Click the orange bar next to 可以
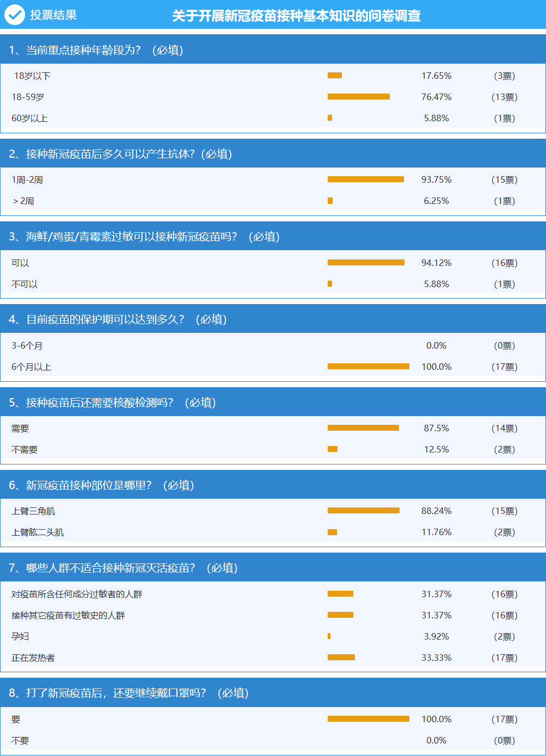The width and height of the screenshot is (546, 756). tap(366, 263)
